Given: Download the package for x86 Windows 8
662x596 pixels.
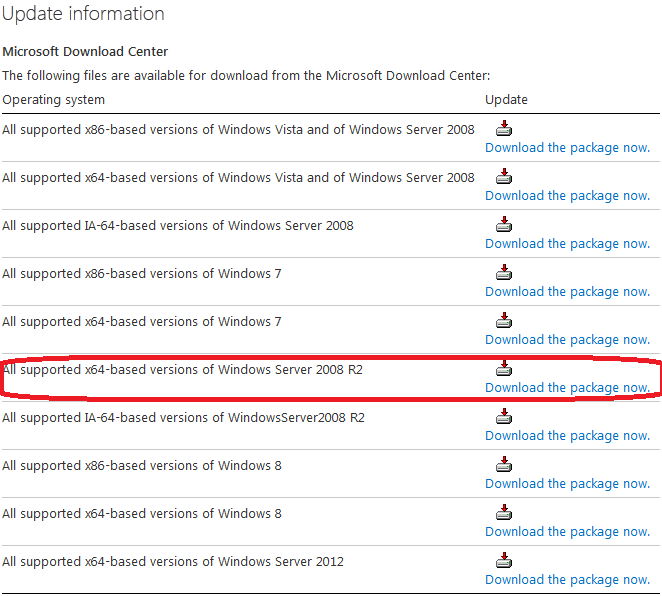Looking at the screenshot, I should coord(567,484).
